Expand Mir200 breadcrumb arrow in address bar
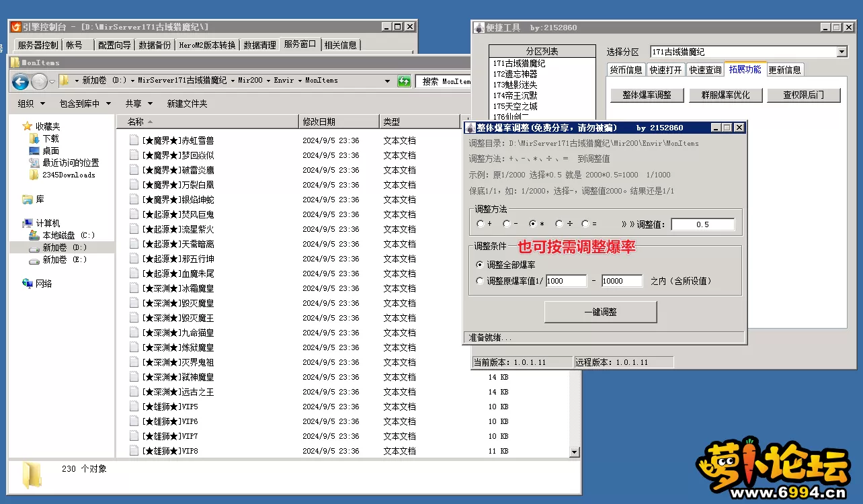This screenshot has width=863, height=504. click(x=268, y=81)
